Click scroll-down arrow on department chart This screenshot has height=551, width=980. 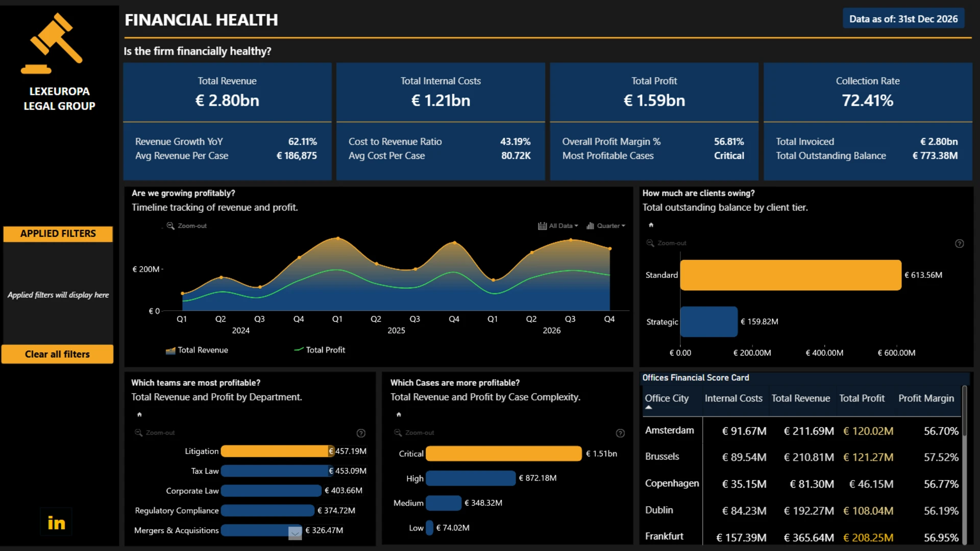point(295,533)
